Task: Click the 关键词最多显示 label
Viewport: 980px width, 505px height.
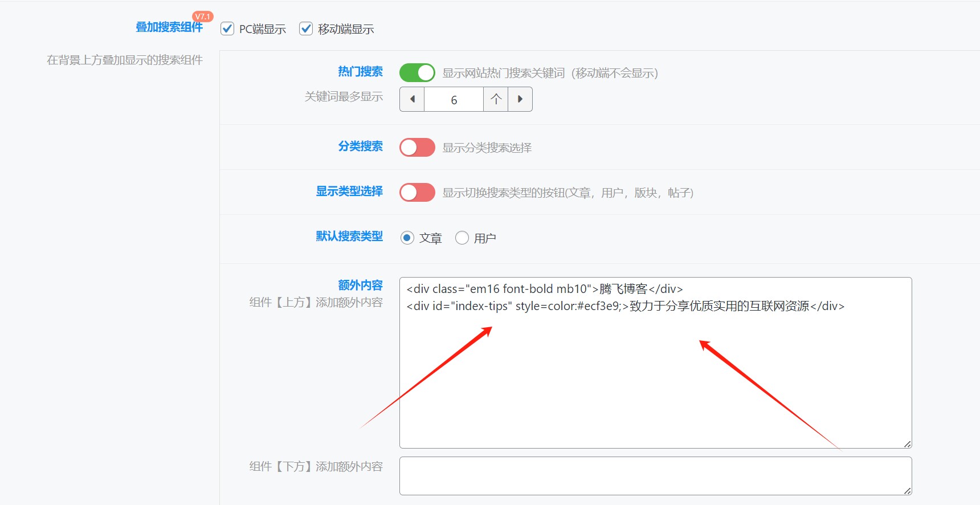Action: (344, 96)
